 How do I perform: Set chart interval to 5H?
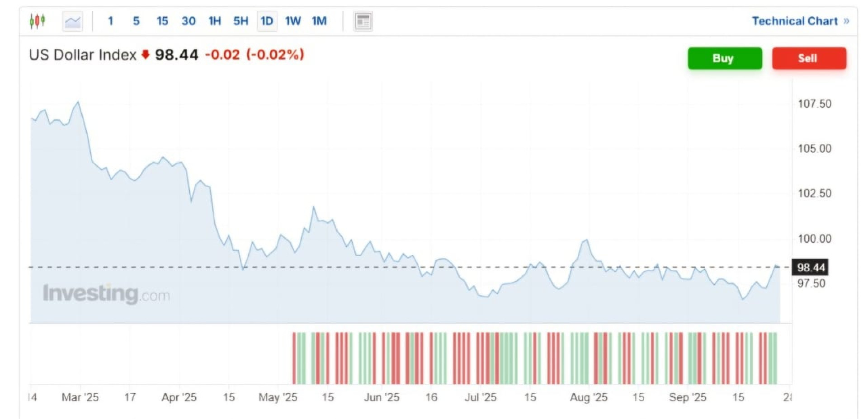[241, 21]
